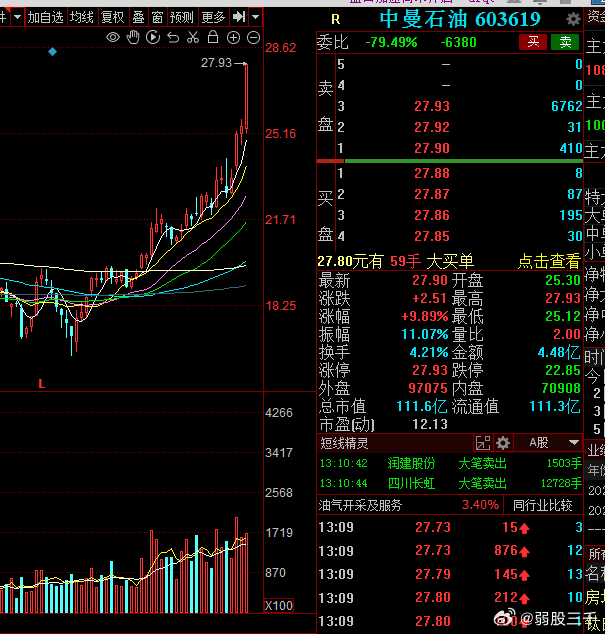Click the 加自选 toolbar button
Screen dimensions: 605x634
click(x=45, y=17)
